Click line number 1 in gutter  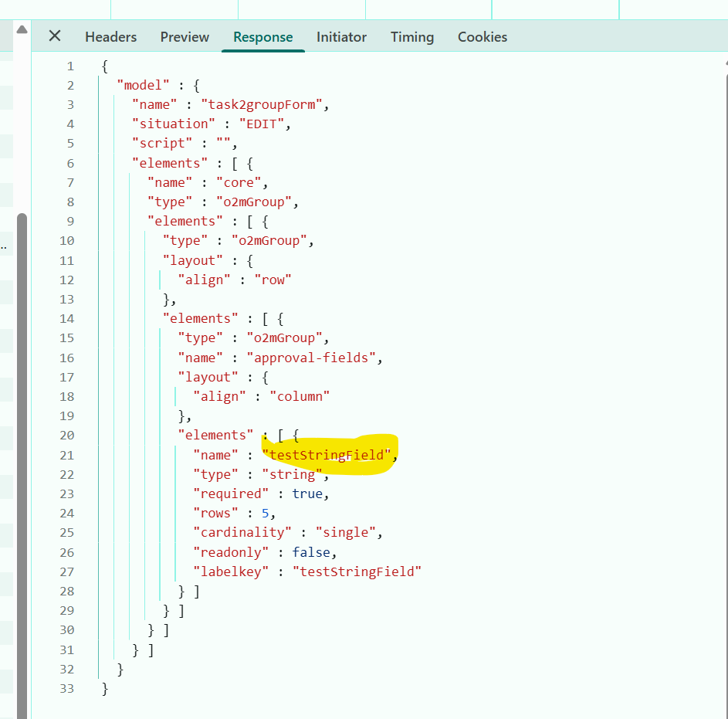pos(70,66)
